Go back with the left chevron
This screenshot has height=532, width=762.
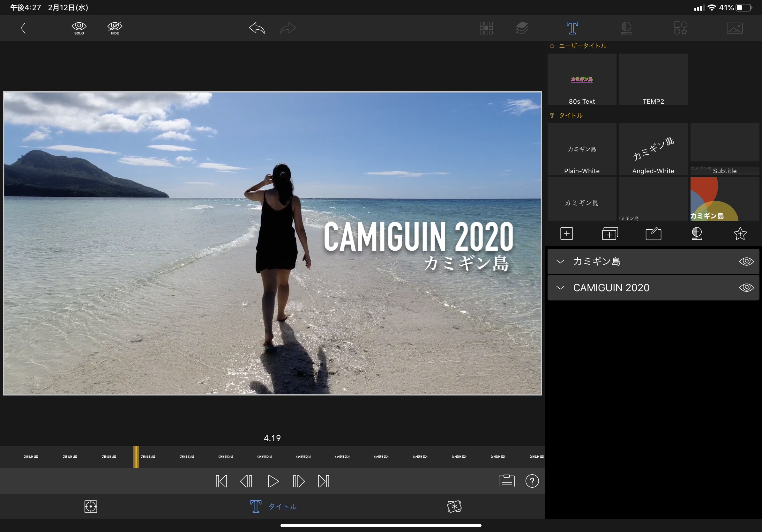click(23, 28)
